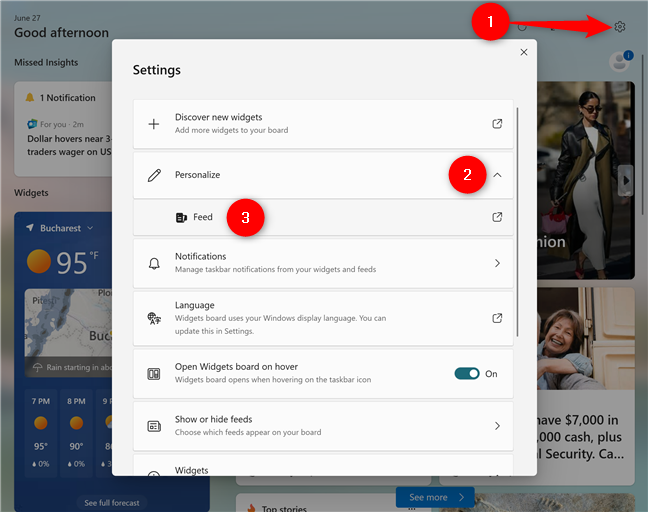648x512 pixels.
Task: Click the 7 PM hourly forecast
Action: (40, 433)
